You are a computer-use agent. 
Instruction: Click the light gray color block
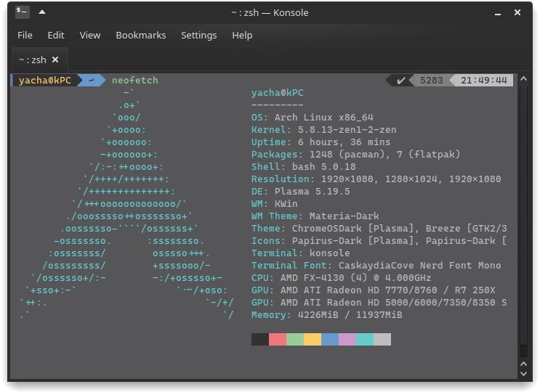pos(382,339)
